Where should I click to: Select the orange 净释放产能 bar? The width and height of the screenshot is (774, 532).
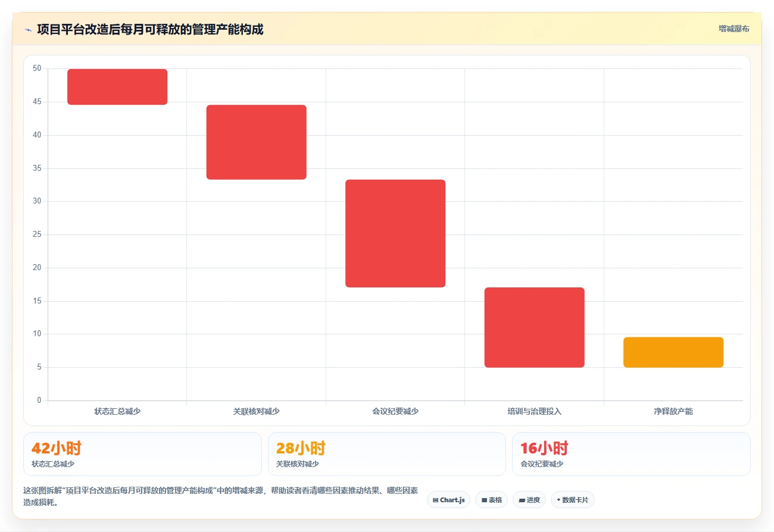pyautogui.click(x=673, y=352)
